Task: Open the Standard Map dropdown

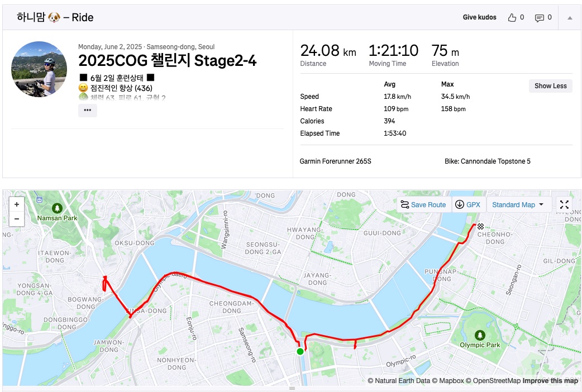Action: pos(518,205)
